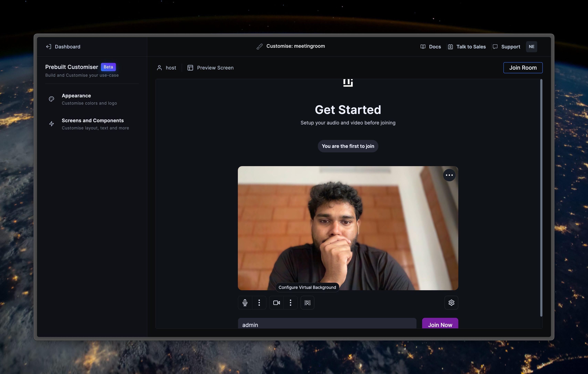The width and height of the screenshot is (588, 374).
Task: Click the Join Now button
Action: tap(440, 323)
